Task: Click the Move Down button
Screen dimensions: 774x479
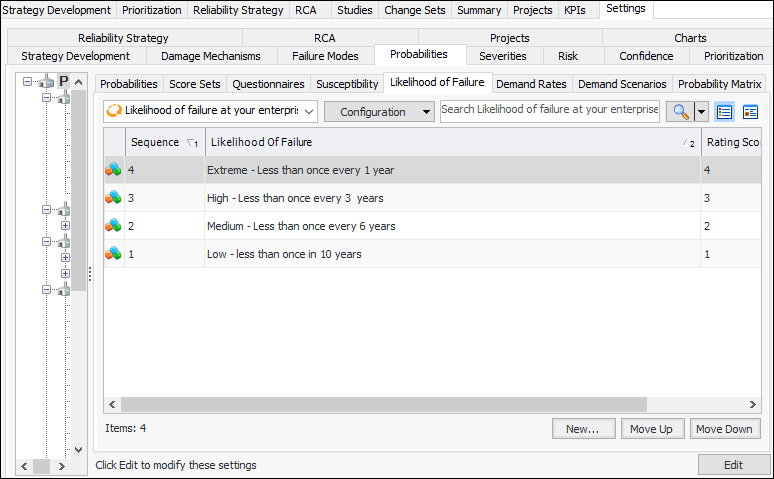Action: coord(725,429)
